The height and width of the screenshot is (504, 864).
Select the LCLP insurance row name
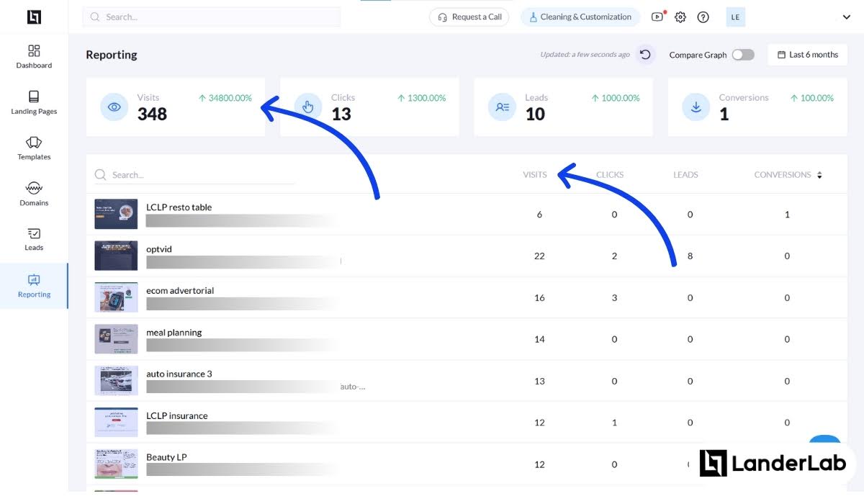[177, 415]
